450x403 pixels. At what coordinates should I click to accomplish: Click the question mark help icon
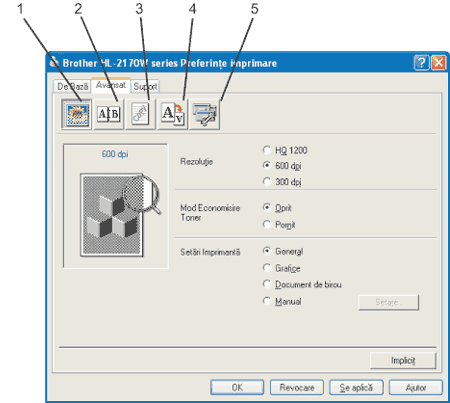421,63
